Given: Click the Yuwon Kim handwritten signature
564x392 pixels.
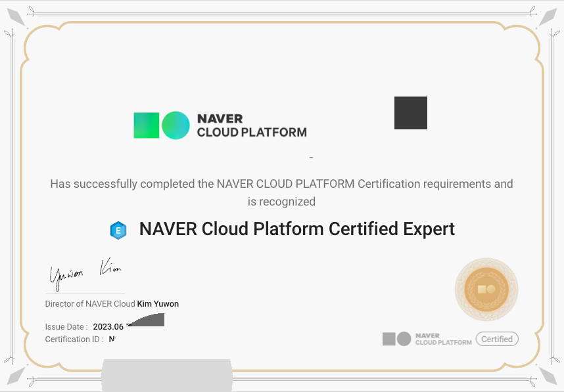Looking at the screenshot, I should [x=85, y=274].
